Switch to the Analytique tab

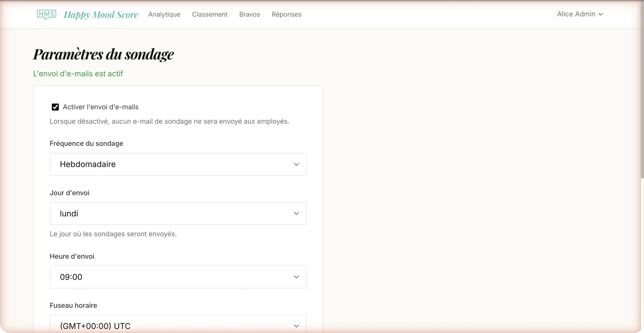[x=164, y=14]
